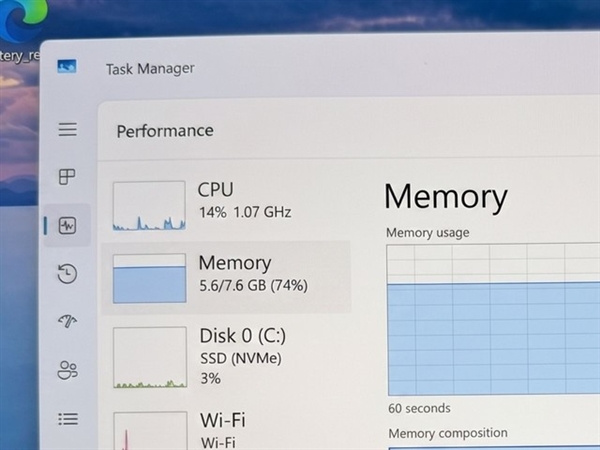Viewport: 600px width, 450px height.
Task: Click the '14% 1.07 GHz' CPU value
Action: click(245, 212)
